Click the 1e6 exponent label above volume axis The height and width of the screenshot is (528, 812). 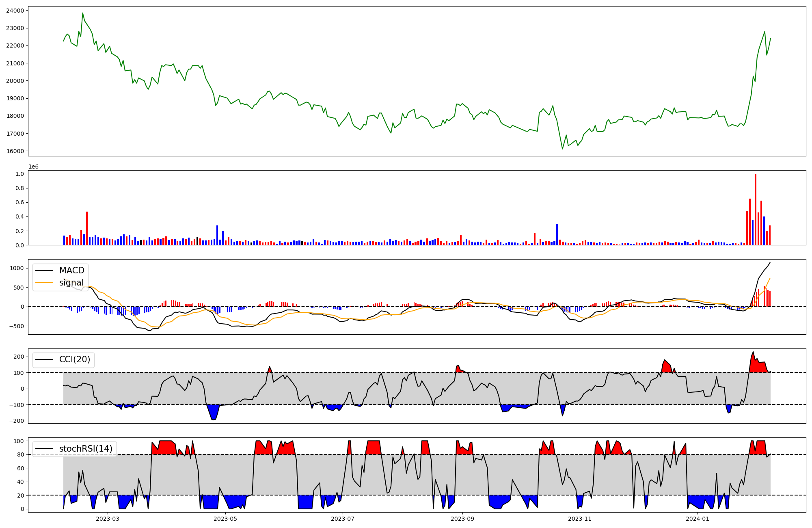33,167
